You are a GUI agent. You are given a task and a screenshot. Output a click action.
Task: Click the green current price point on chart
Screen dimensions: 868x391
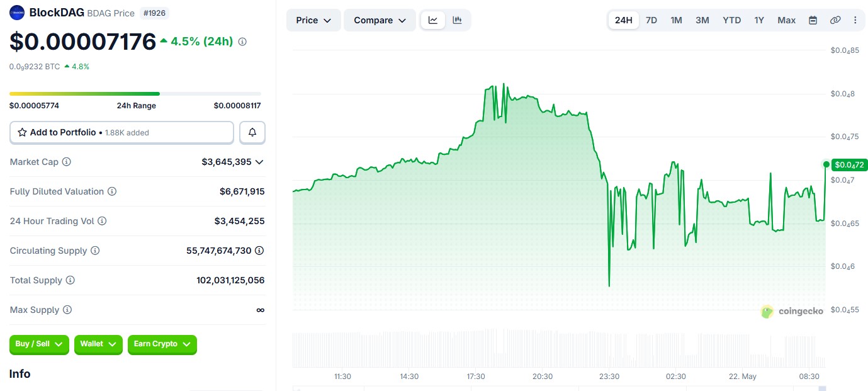click(826, 164)
